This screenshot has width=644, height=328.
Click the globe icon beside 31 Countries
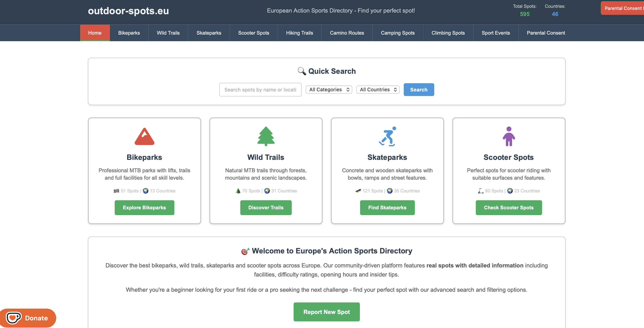(x=267, y=191)
